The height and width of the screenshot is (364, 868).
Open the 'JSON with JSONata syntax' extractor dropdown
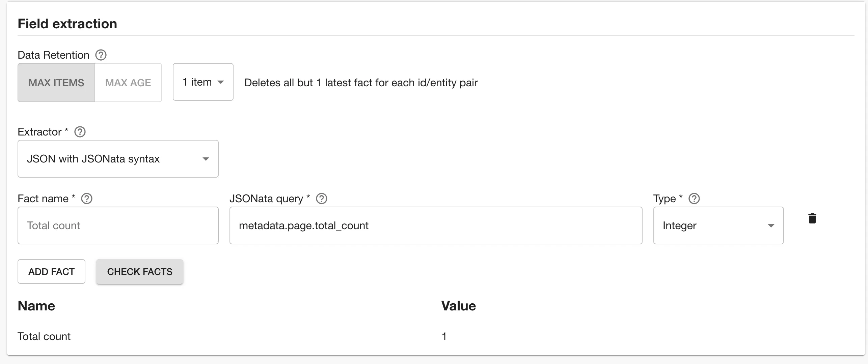[118, 159]
